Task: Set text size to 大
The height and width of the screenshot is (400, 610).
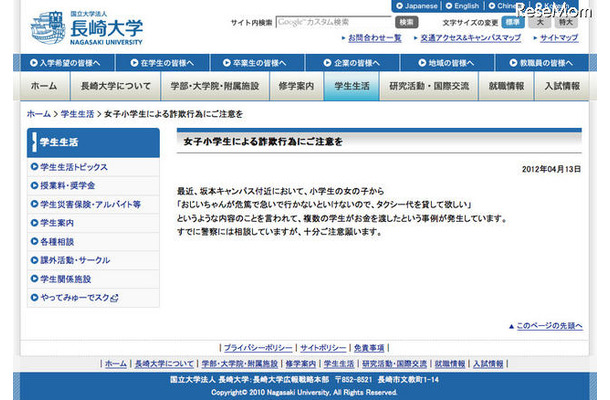Action: [x=540, y=22]
